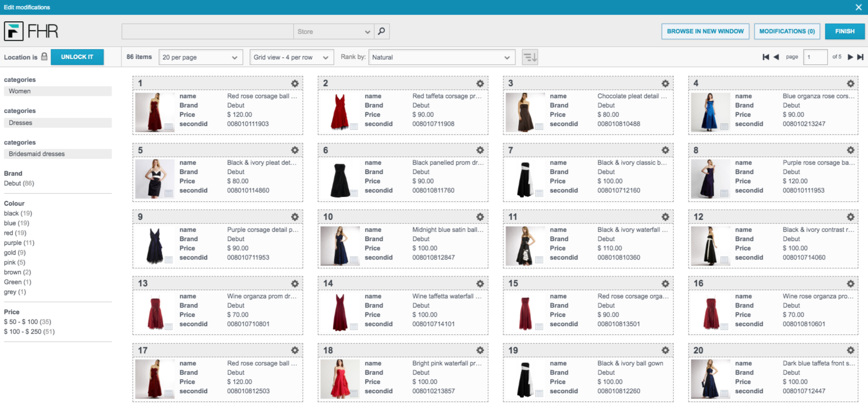Open gear settings for product 12
The image size is (868, 403).
pyautogui.click(x=851, y=217)
